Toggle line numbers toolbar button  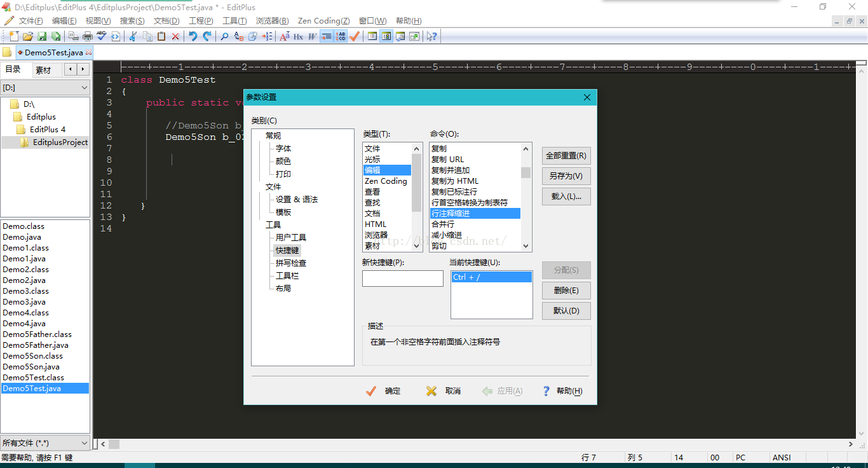point(341,36)
